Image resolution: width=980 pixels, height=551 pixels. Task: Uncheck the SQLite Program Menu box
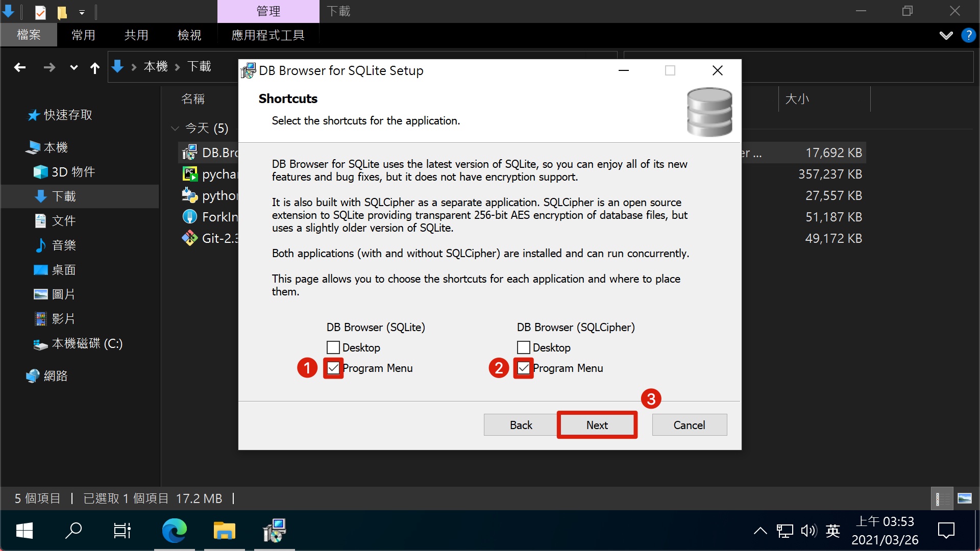click(x=333, y=368)
